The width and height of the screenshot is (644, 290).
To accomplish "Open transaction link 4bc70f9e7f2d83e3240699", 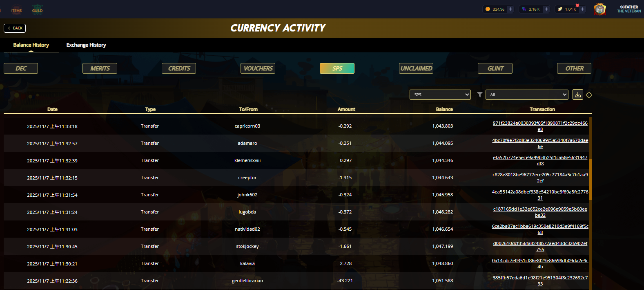I will pos(540,143).
